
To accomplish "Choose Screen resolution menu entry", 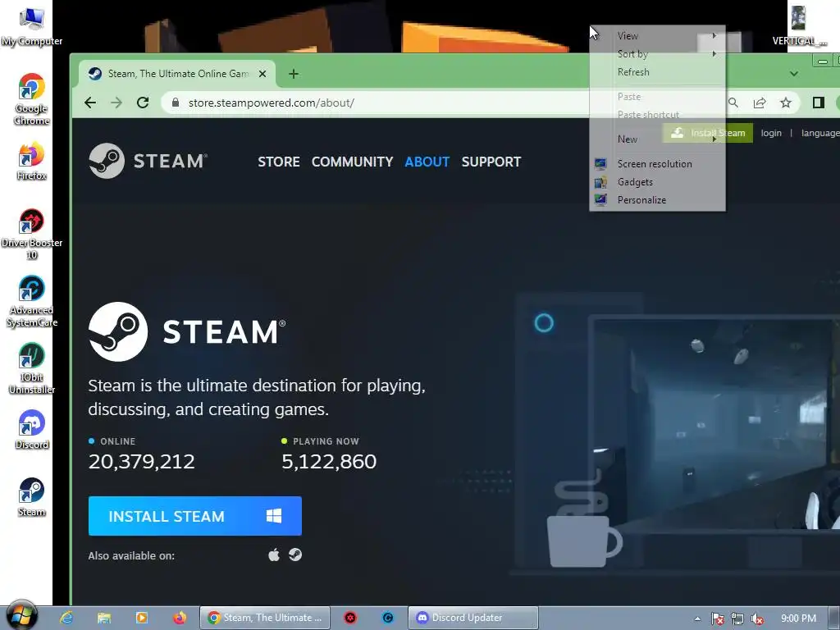I will [x=657, y=164].
